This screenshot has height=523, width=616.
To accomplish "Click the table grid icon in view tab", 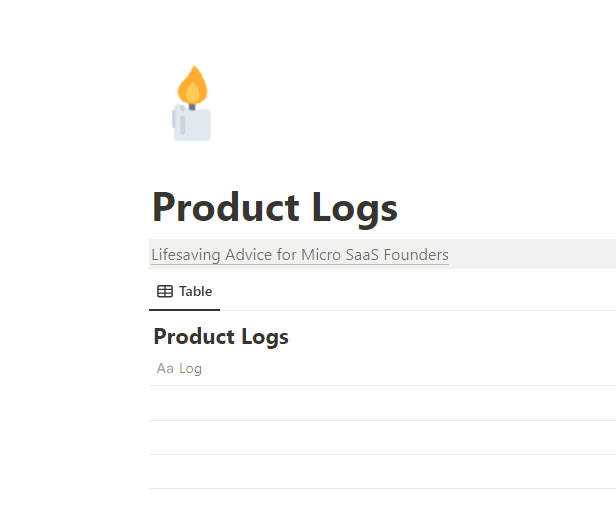I will click(165, 292).
